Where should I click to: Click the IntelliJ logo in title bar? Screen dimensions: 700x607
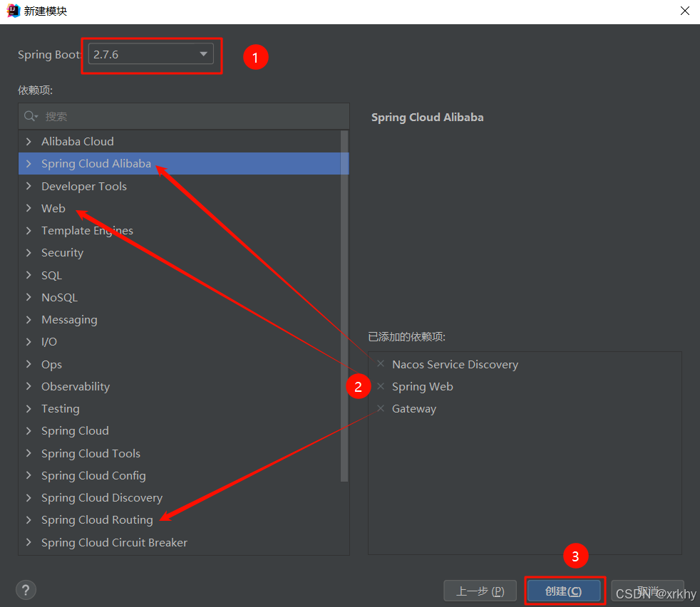[x=14, y=11]
